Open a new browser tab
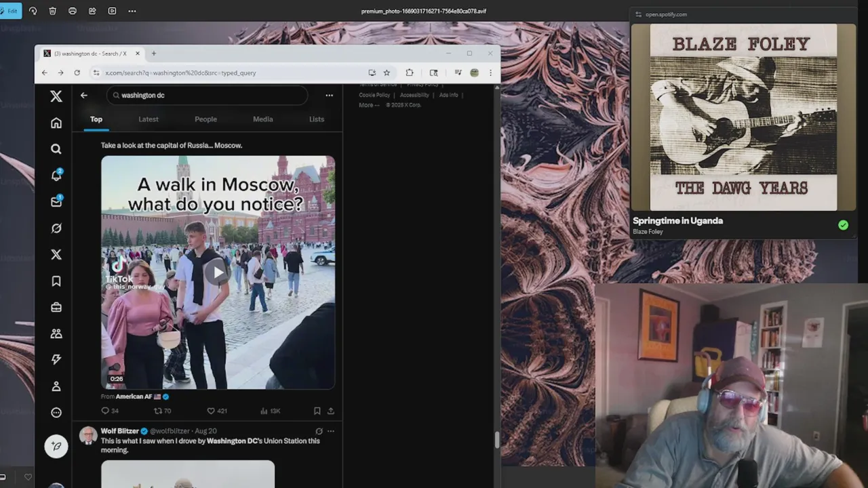This screenshot has width=868, height=488. pyautogui.click(x=153, y=54)
